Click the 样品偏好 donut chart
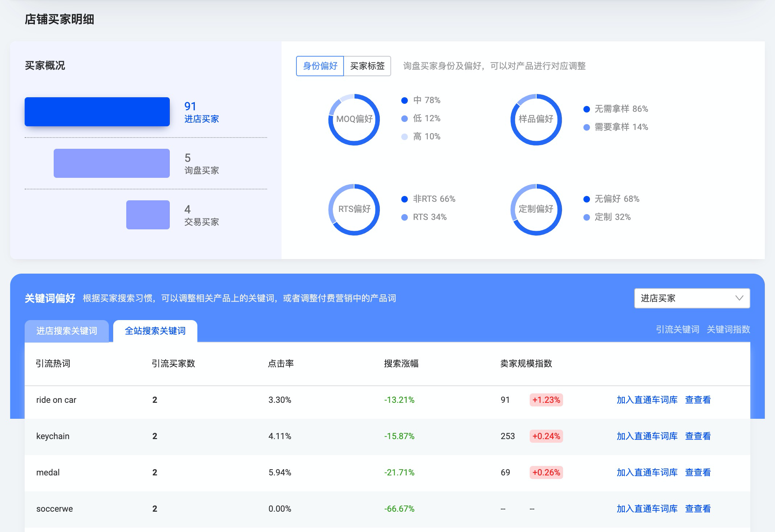The image size is (775, 532). (536, 119)
